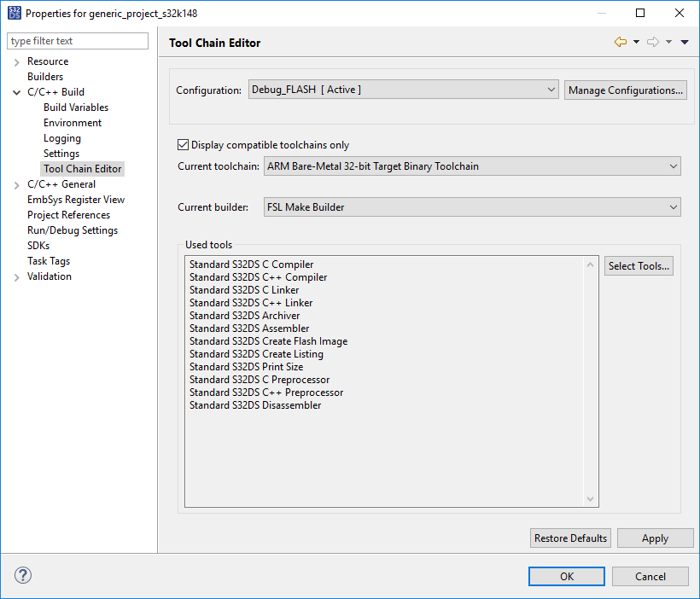Click the Manage Configurations button

click(x=625, y=90)
